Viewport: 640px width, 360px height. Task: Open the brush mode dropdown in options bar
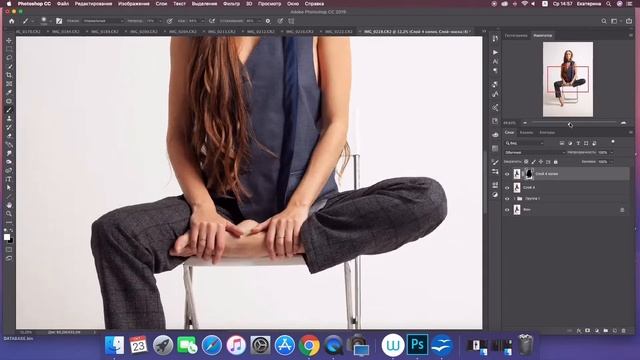click(103, 21)
